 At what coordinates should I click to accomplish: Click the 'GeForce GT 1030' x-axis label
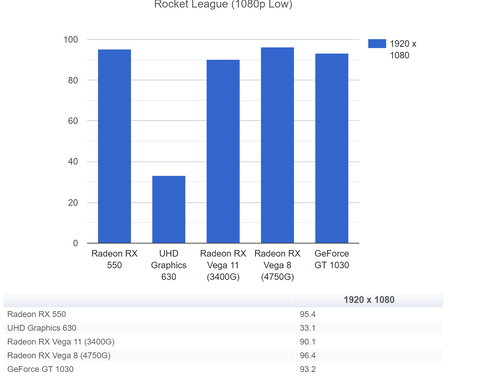(332, 259)
